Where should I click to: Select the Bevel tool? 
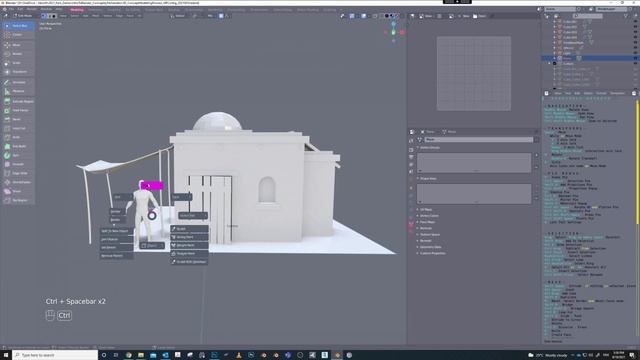[x=19, y=119]
